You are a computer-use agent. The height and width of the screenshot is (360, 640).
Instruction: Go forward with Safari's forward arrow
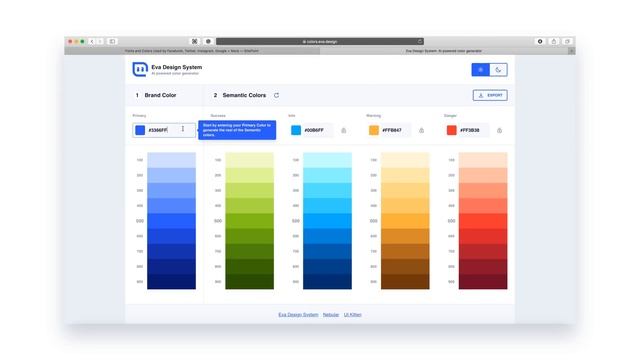pyautogui.click(x=100, y=41)
